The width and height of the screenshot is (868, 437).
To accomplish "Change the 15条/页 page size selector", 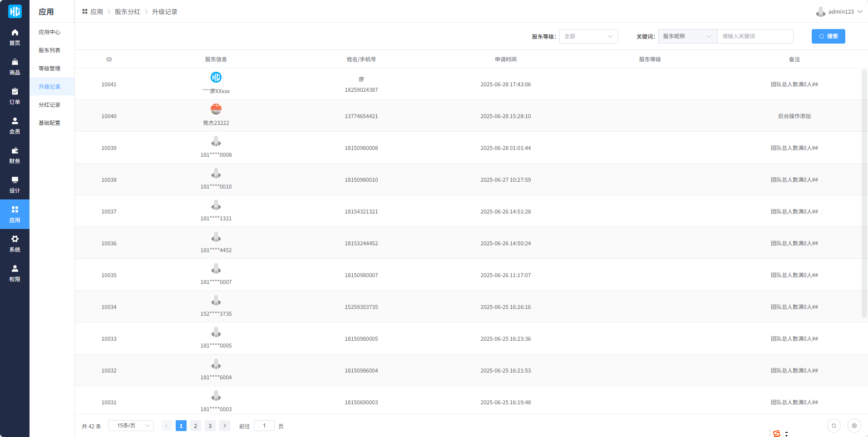I will [131, 426].
